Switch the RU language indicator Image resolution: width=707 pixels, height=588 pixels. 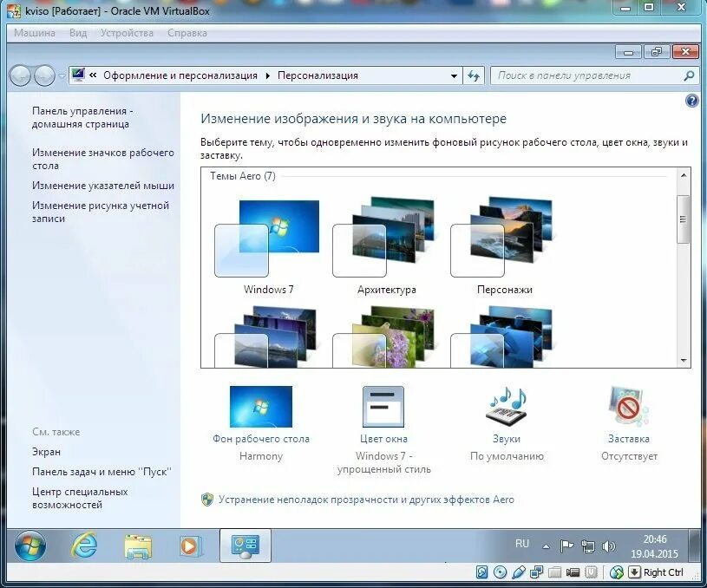click(521, 544)
